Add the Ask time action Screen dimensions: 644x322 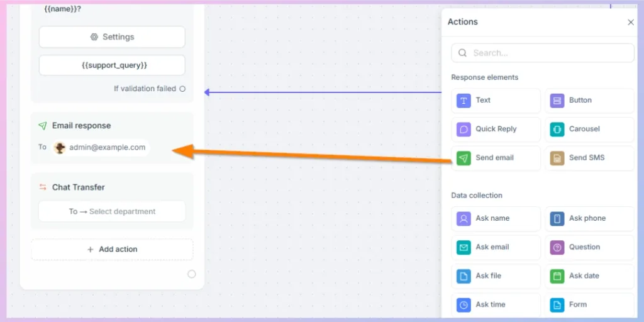click(496, 305)
